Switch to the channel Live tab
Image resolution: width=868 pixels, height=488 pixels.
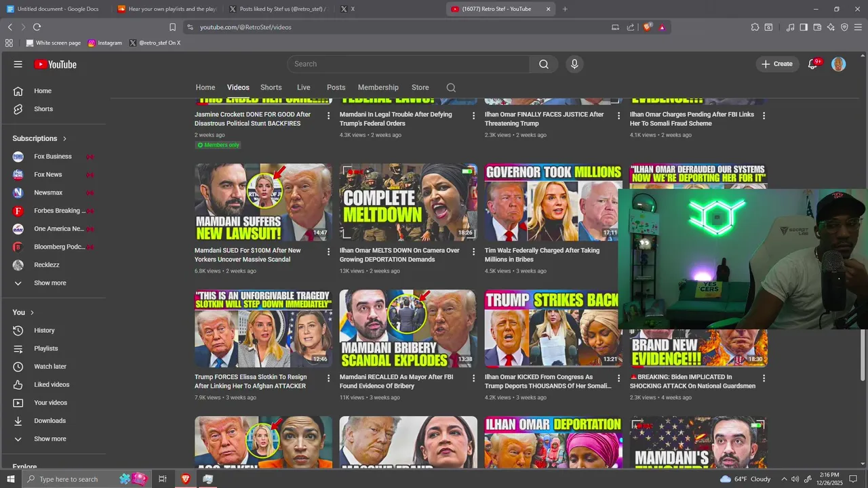point(304,87)
